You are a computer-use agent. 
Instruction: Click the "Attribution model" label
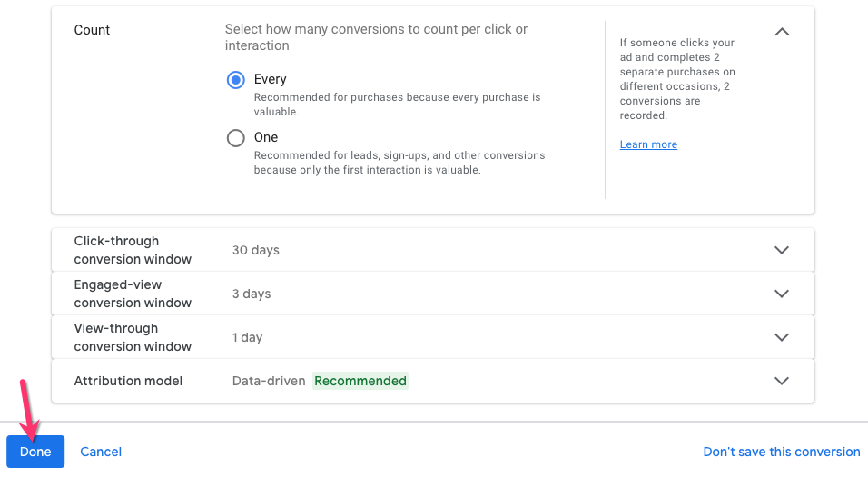point(128,381)
